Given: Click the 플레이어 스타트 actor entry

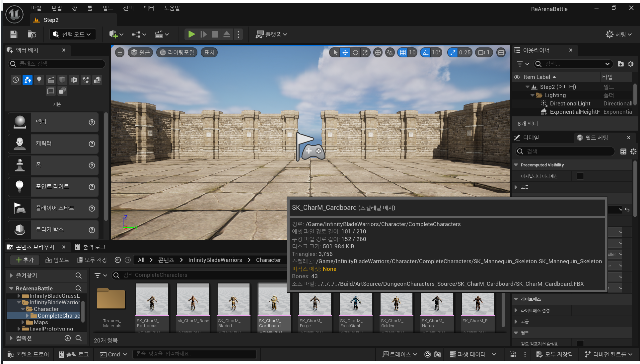Looking at the screenshot, I should coord(53,208).
